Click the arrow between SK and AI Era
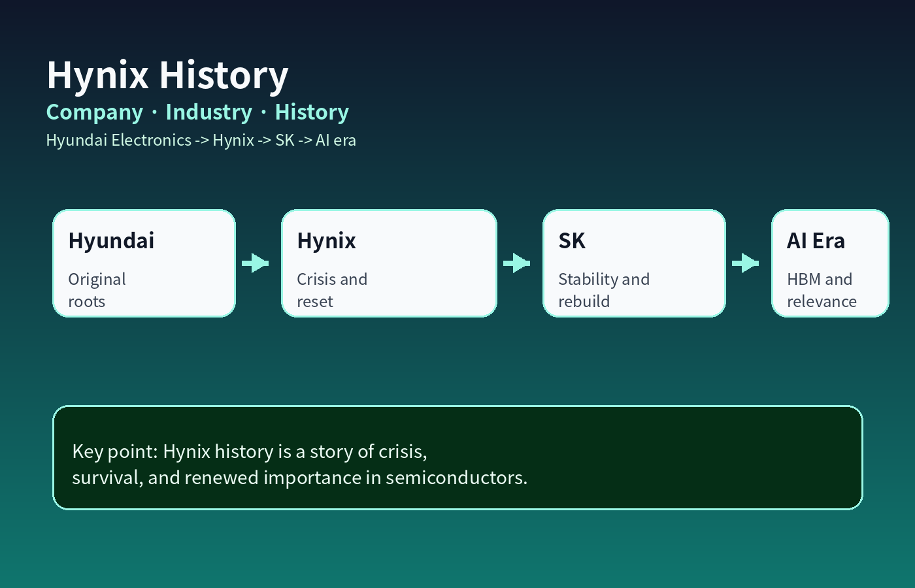The height and width of the screenshot is (588, 915). click(746, 263)
